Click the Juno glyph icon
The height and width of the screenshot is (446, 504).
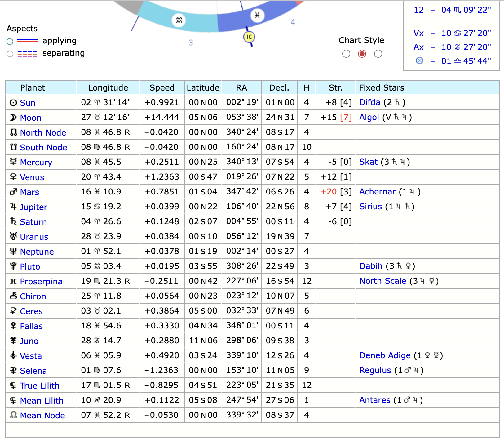coord(13,341)
